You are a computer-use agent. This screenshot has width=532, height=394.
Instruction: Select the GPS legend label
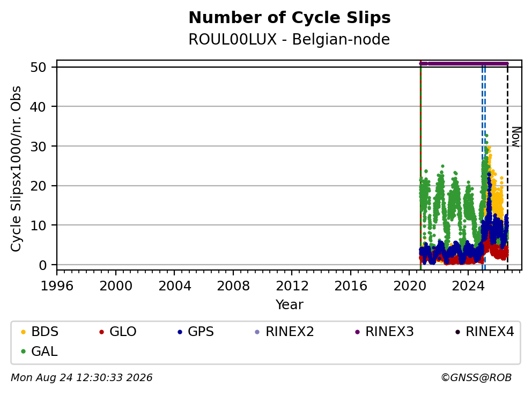click(201, 332)
